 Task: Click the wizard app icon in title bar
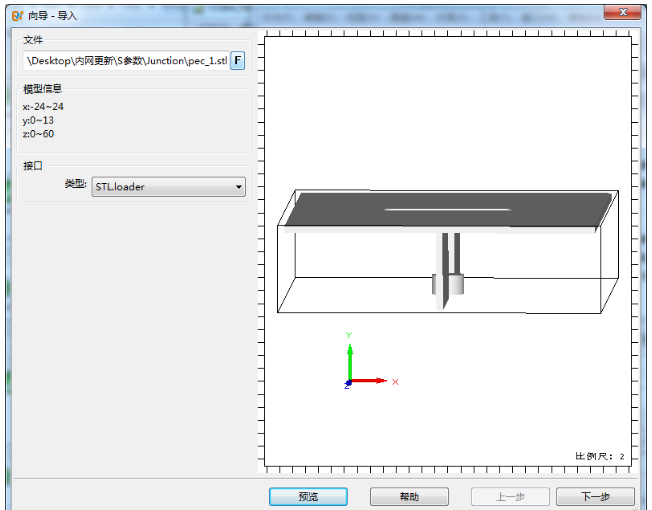pos(15,15)
